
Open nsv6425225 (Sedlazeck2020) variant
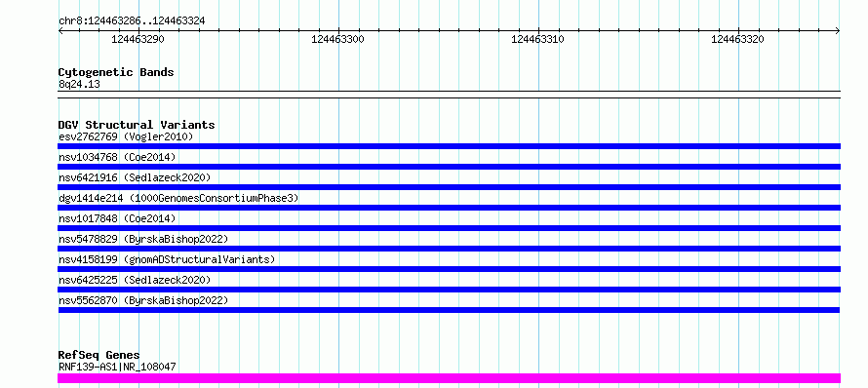(135, 280)
